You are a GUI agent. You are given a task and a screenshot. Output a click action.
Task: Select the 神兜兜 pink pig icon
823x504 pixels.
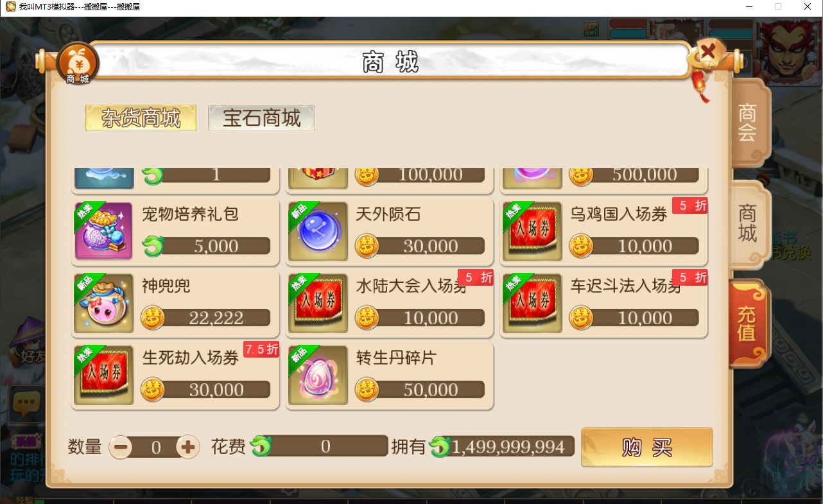pyautogui.click(x=104, y=303)
